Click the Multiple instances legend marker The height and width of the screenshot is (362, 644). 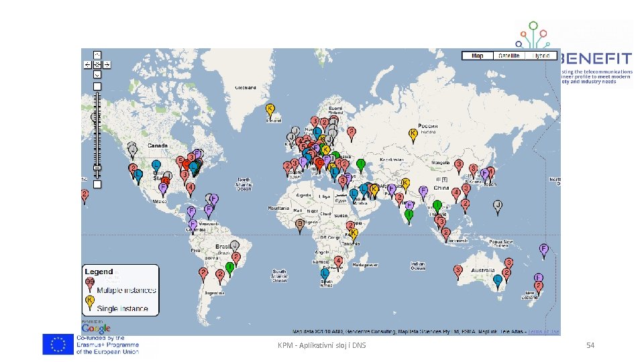point(89,284)
